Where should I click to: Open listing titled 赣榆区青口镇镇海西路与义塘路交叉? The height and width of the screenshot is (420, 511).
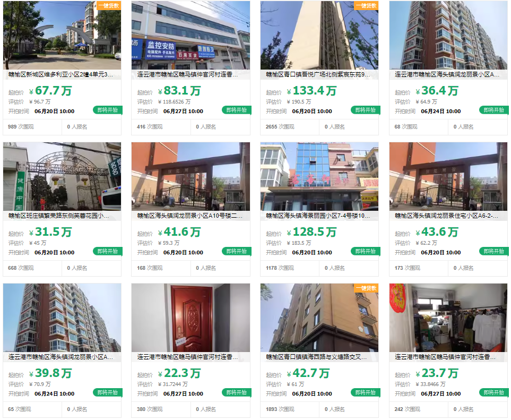316,357
